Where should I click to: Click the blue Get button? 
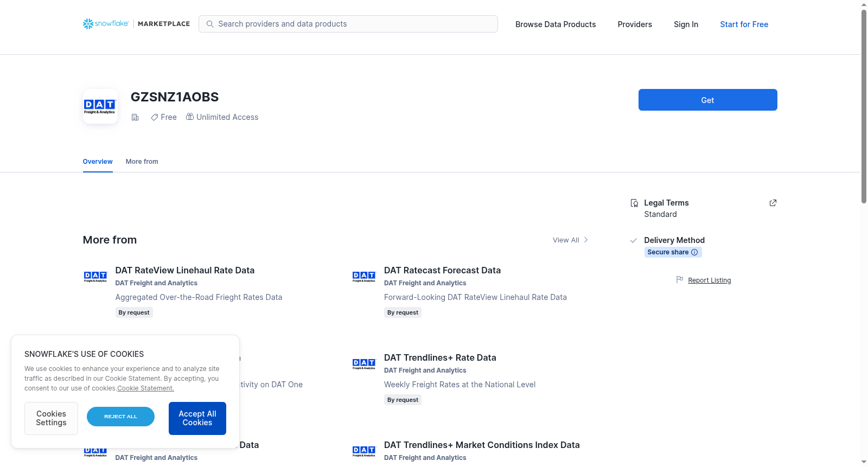pyautogui.click(x=708, y=100)
